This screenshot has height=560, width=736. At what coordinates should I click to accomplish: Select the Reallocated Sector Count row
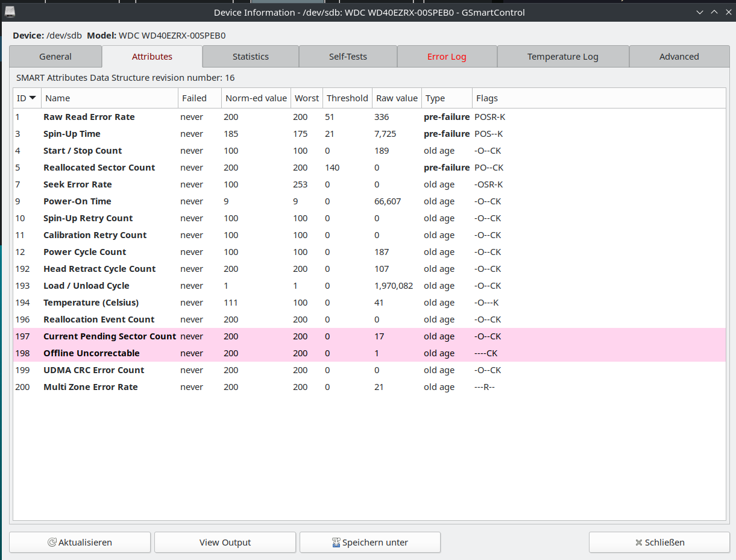coord(369,168)
